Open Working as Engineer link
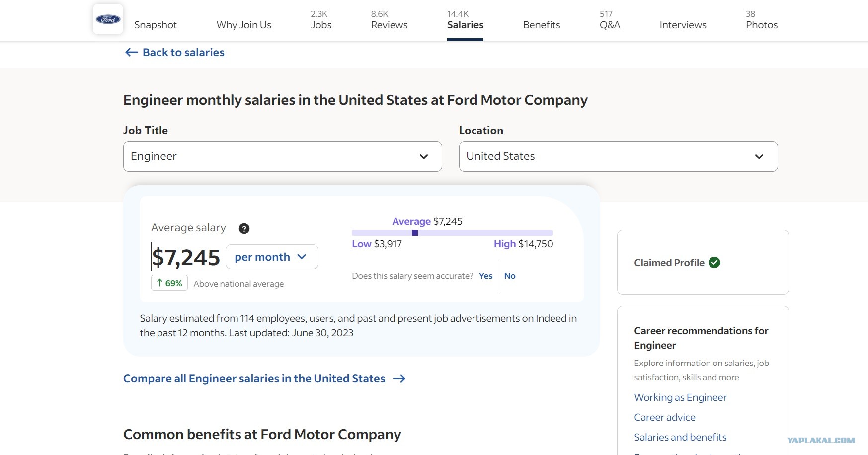The image size is (868, 455). point(680,397)
